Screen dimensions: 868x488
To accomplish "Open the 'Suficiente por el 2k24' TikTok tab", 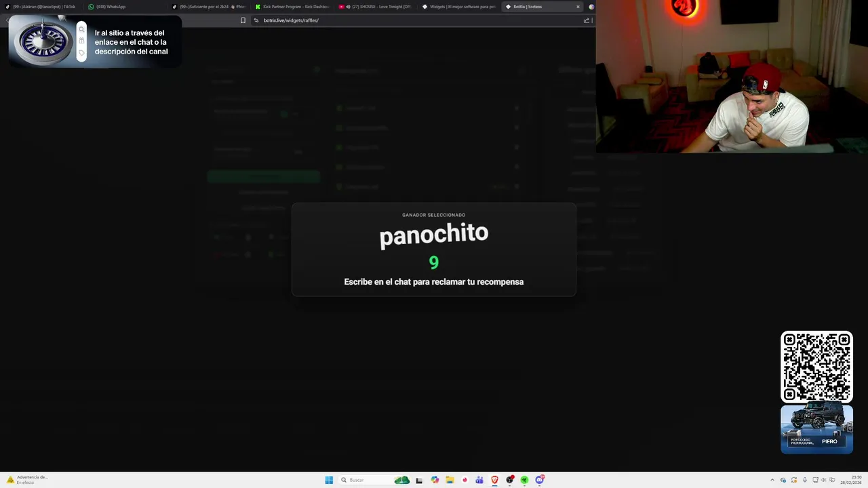I will pyautogui.click(x=209, y=7).
